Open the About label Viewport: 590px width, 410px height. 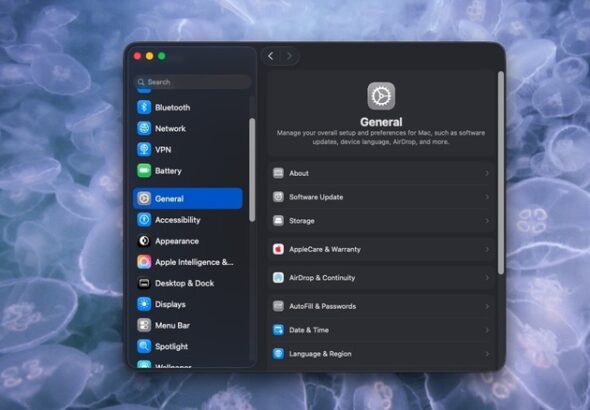pyautogui.click(x=299, y=173)
